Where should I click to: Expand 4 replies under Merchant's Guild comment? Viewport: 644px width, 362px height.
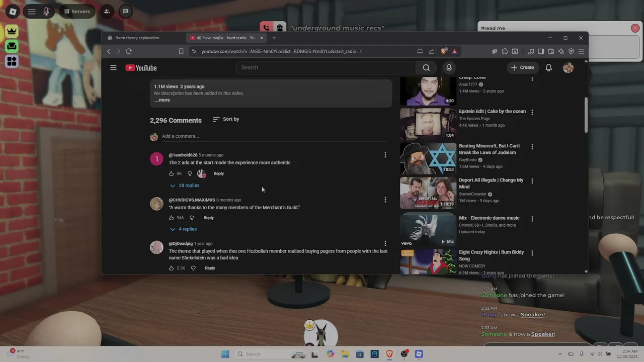pyautogui.click(x=183, y=229)
